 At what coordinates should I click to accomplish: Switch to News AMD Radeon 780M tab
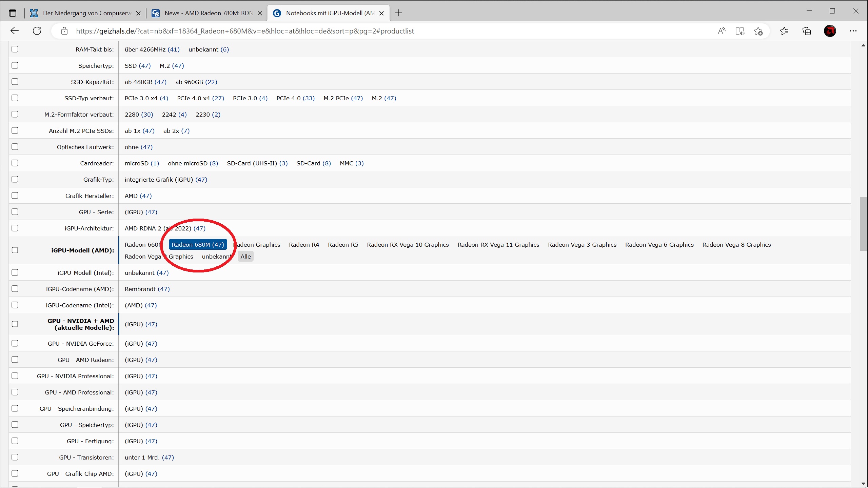point(208,13)
